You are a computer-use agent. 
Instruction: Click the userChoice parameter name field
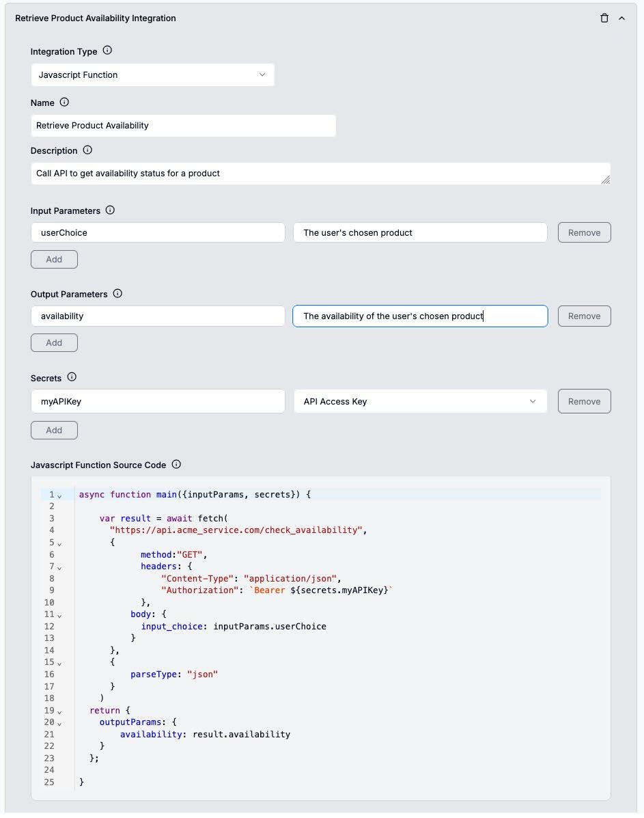[x=158, y=232]
